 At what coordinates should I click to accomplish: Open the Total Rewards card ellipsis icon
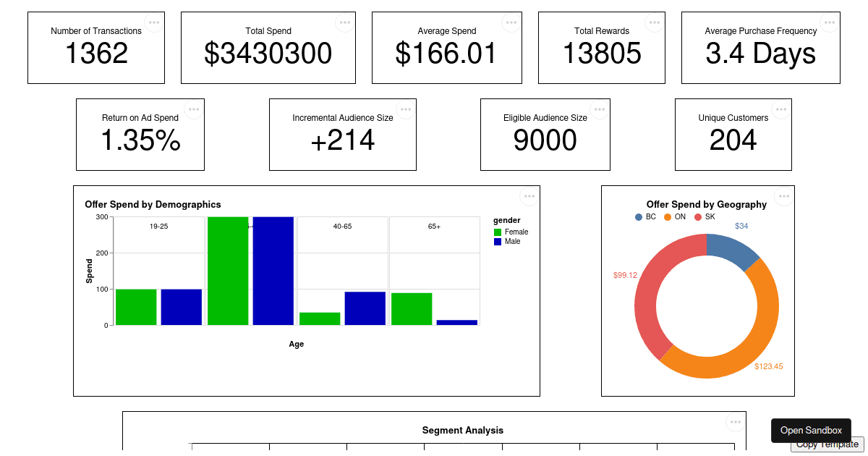coord(655,22)
